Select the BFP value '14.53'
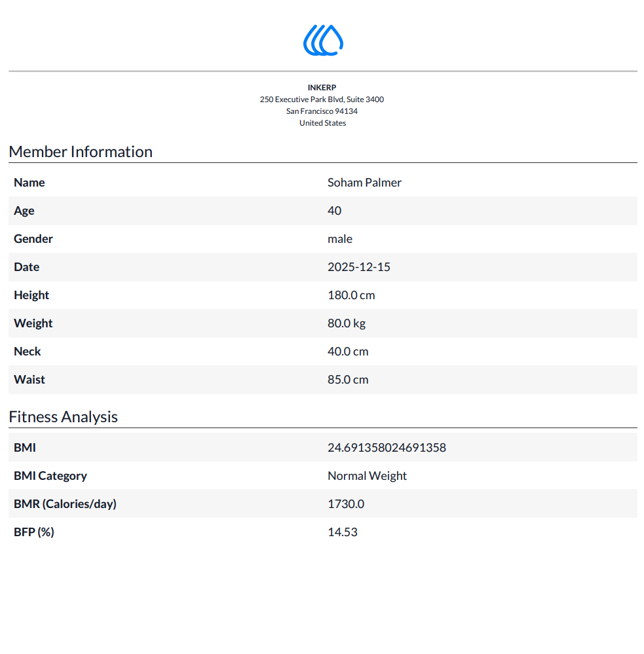Viewport: 644px width, 654px height. pos(343,532)
